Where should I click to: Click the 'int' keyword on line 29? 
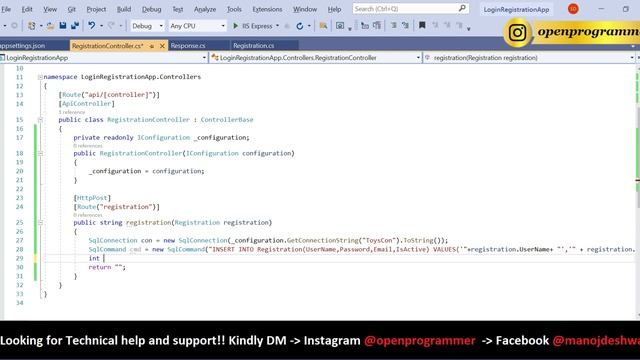94,258
